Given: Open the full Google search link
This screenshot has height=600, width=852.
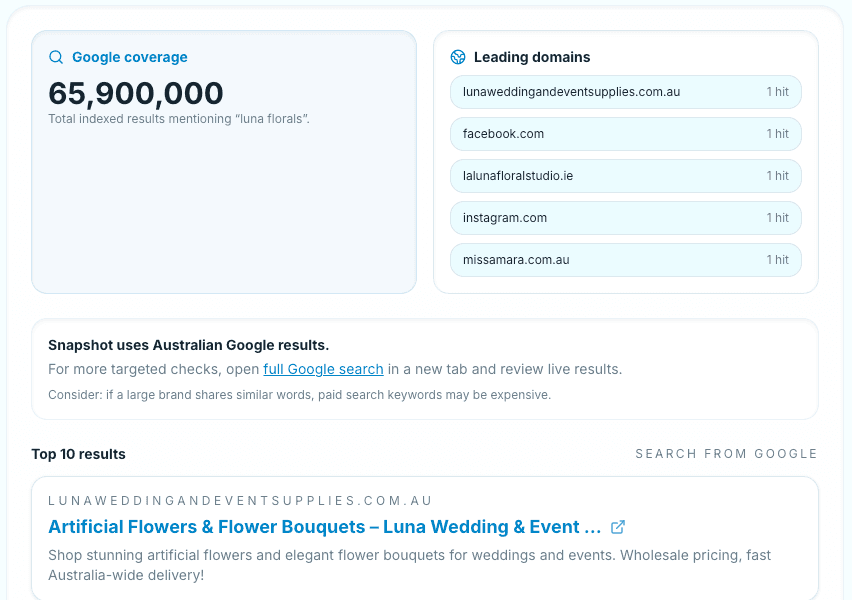Looking at the screenshot, I should coord(323,369).
